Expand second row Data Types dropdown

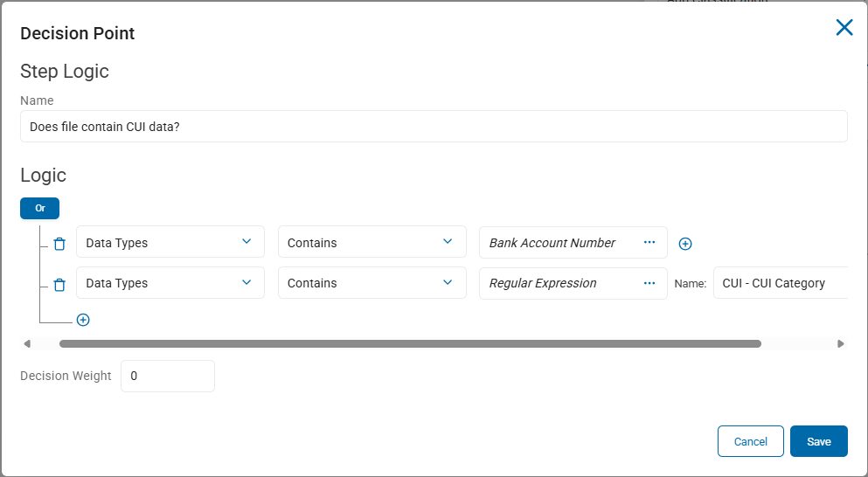point(170,283)
